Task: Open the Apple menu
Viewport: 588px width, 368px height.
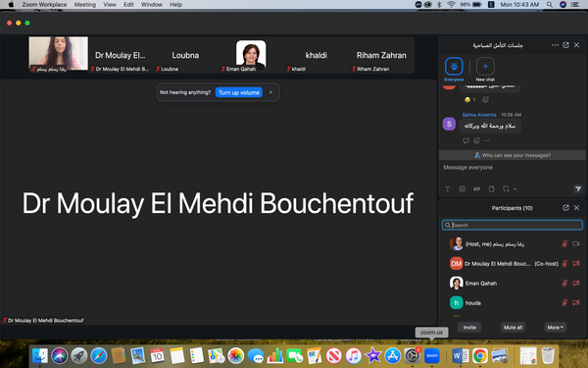Action: point(11,5)
